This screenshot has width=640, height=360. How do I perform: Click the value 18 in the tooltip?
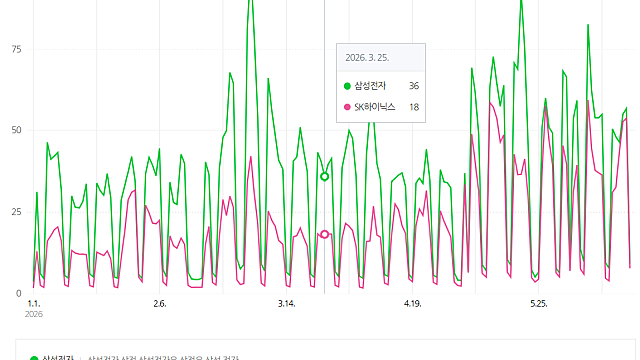pos(414,107)
